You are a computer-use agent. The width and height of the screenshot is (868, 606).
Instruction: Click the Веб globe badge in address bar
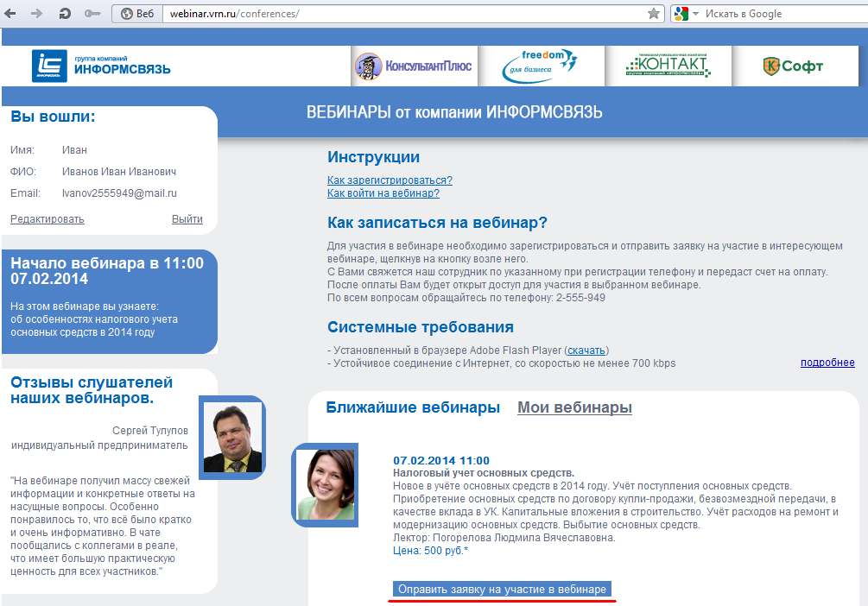coord(137,13)
